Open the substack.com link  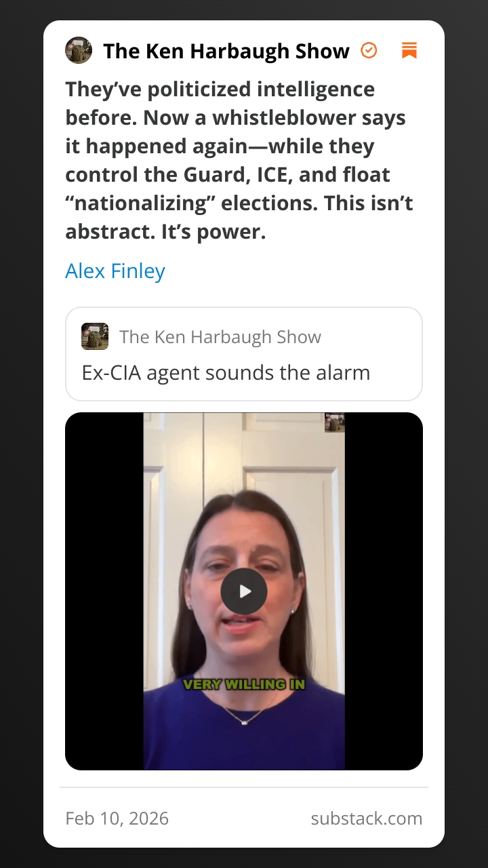pos(367,818)
